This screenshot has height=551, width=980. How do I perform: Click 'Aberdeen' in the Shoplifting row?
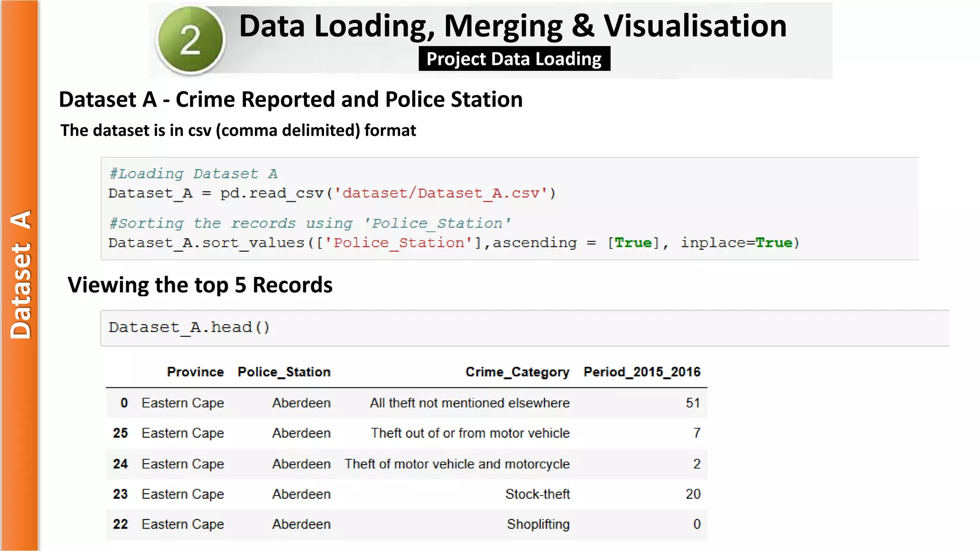coord(301,524)
